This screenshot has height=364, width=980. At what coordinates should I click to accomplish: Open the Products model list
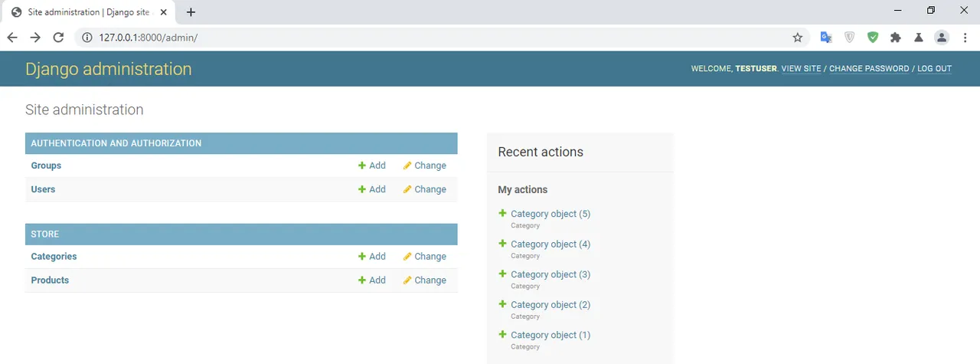(50, 280)
